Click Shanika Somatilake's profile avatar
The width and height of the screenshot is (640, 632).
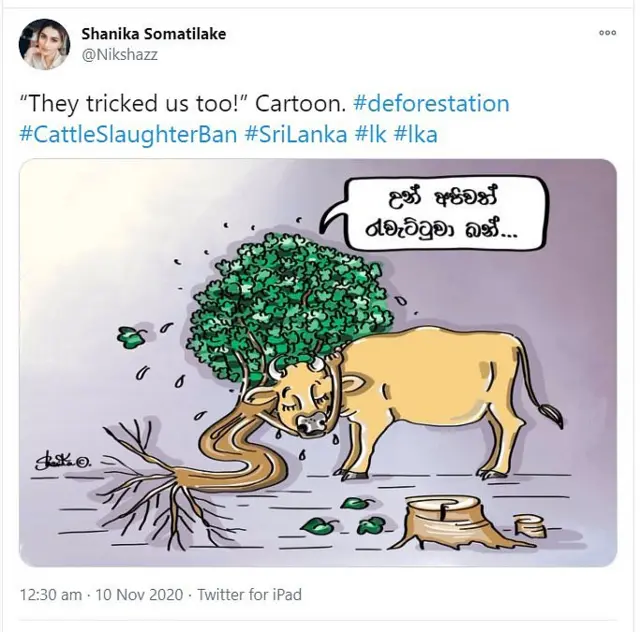click(43, 45)
